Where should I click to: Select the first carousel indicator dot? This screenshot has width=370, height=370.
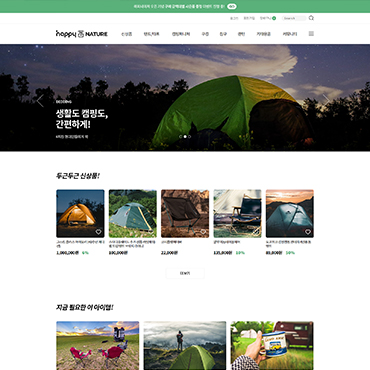tap(181, 136)
